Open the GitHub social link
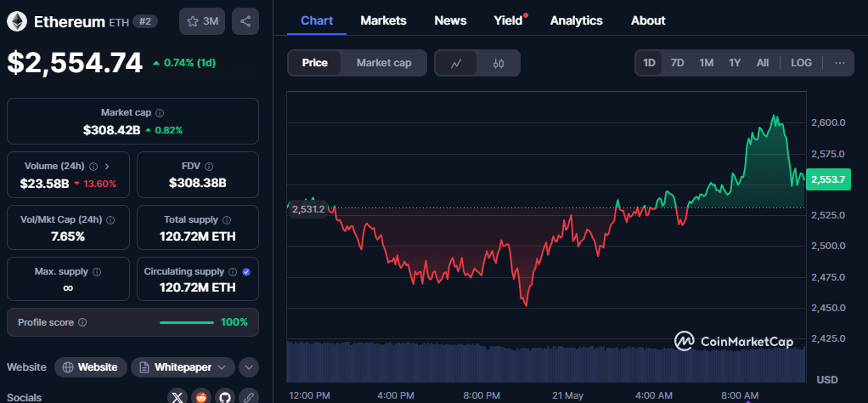This screenshot has width=868, height=403. 225,397
